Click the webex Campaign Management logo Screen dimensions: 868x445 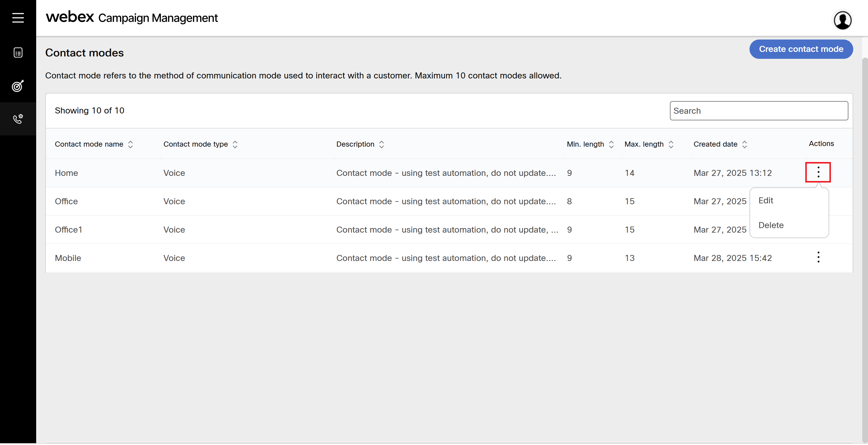pyautogui.click(x=132, y=17)
